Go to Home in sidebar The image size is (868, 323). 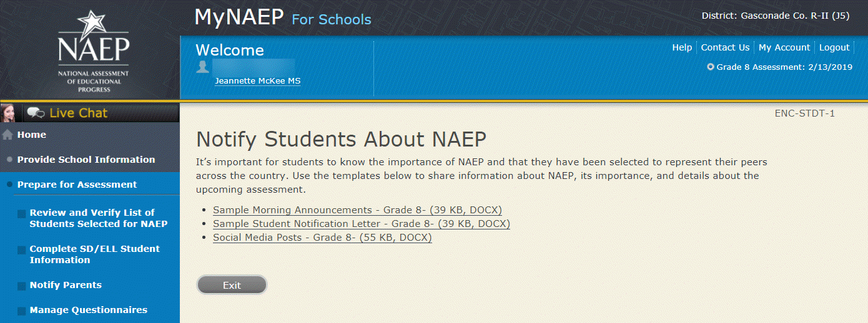(x=32, y=135)
